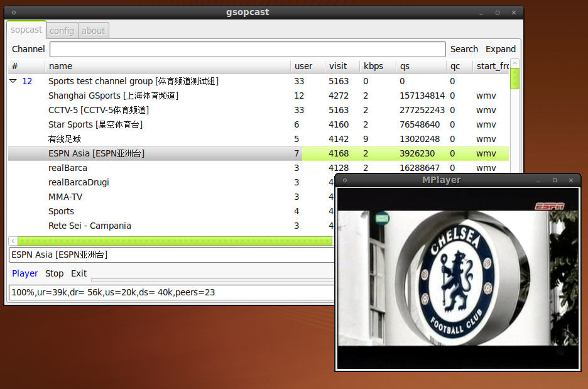
Task: Click the ESPN Asia channel name text field
Action: coord(171,255)
